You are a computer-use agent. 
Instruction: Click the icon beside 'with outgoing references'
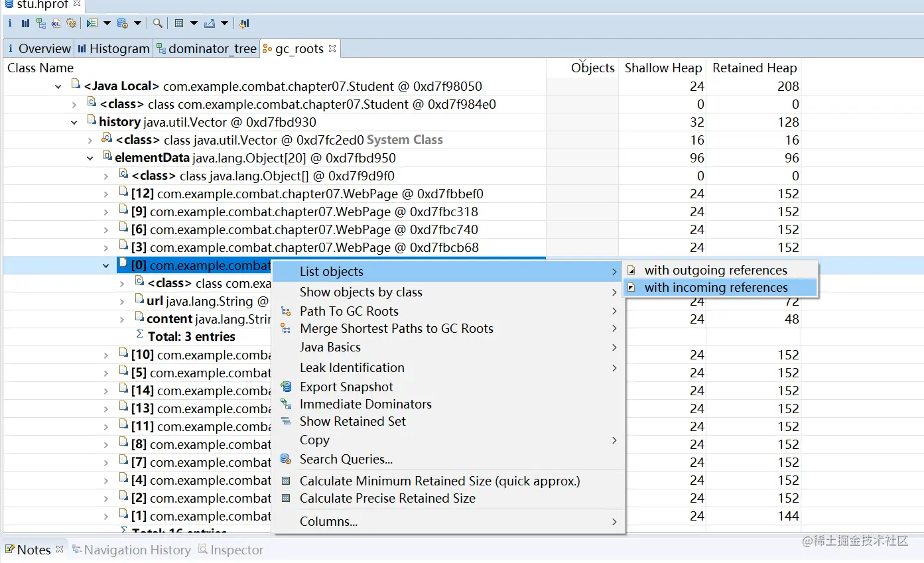pos(631,270)
